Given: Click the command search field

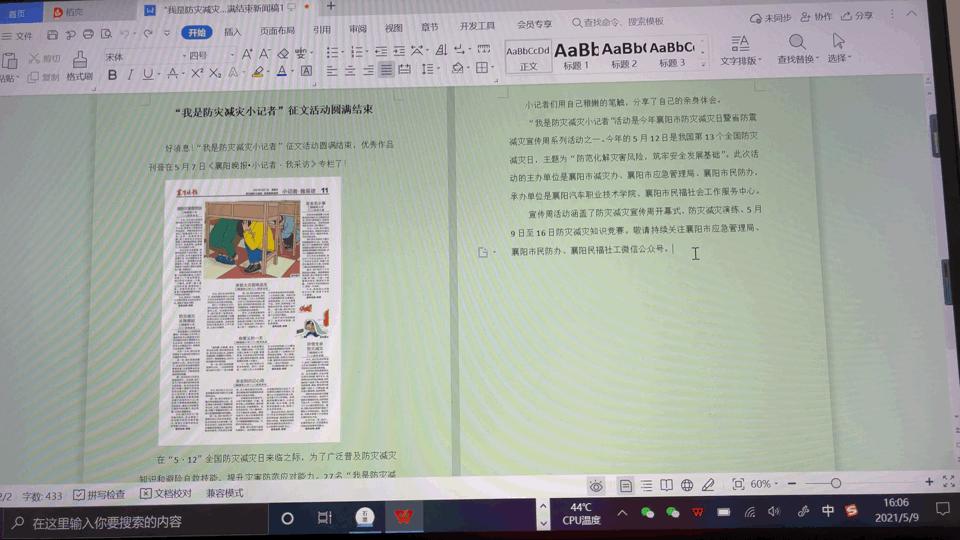Looking at the screenshot, I should pyautogui.click(x=618, y=22).
